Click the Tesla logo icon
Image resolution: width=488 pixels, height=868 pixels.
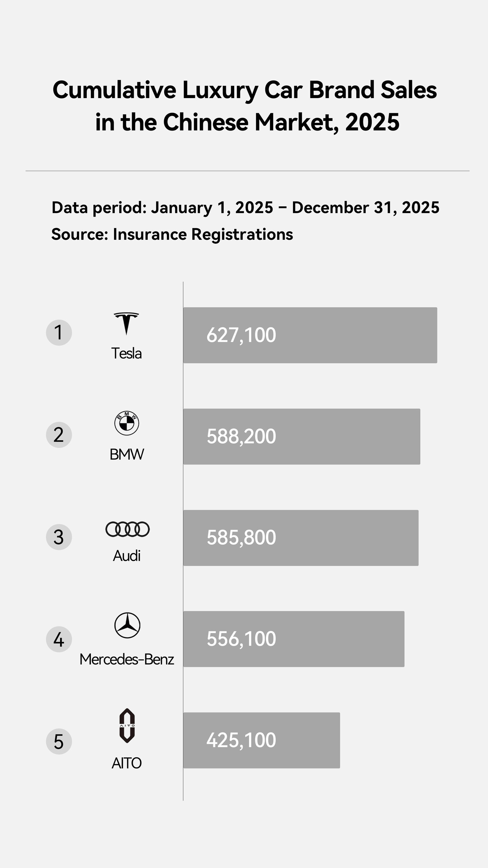[x=126, y=323]
